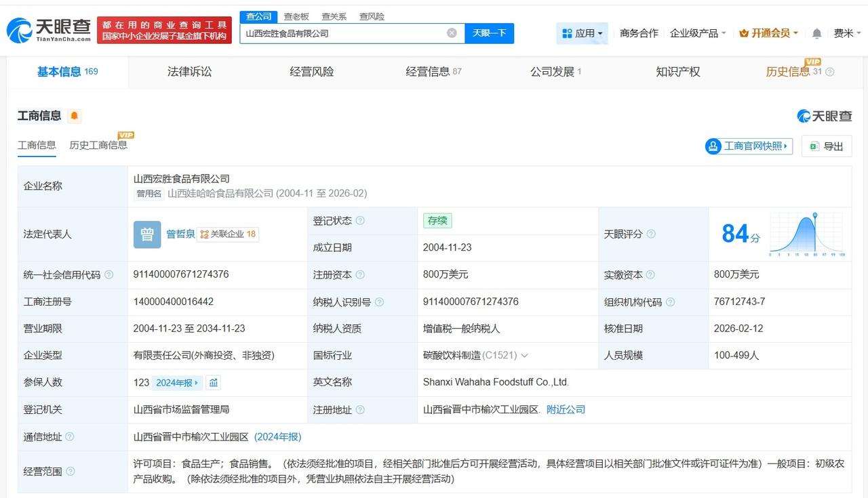868x498 pixels.
Task: Click the help icon beside 历史信息 tab
Action: (829, 72)
